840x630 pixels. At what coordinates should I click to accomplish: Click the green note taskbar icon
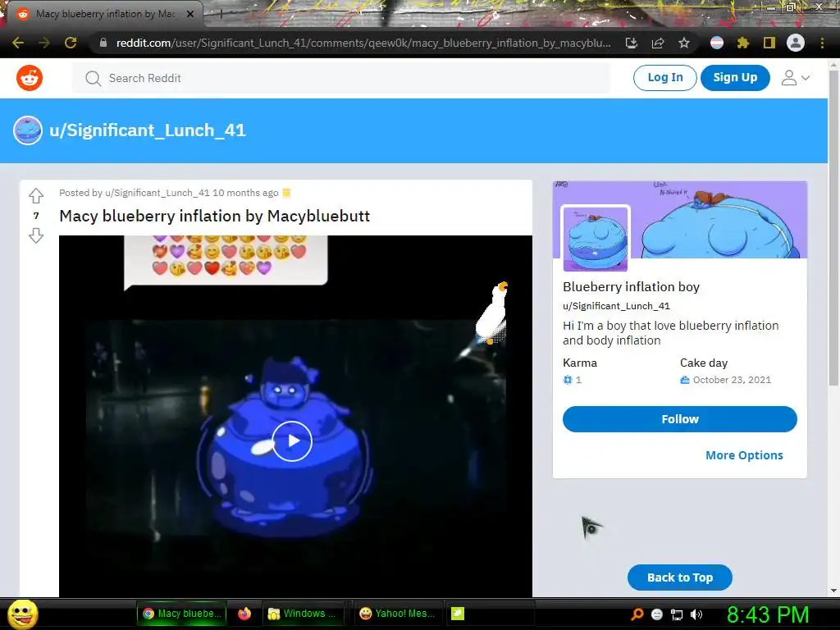coord(458,614)
